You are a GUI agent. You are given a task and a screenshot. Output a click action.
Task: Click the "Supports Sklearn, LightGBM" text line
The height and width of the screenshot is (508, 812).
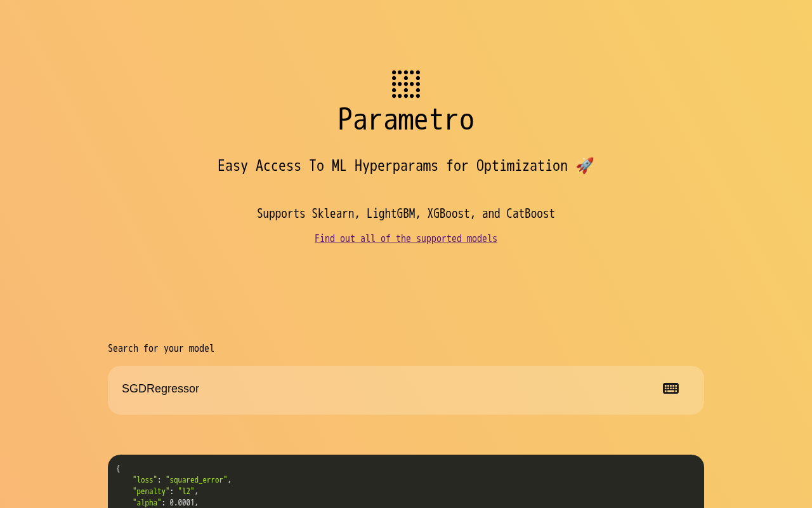[406, 214]
